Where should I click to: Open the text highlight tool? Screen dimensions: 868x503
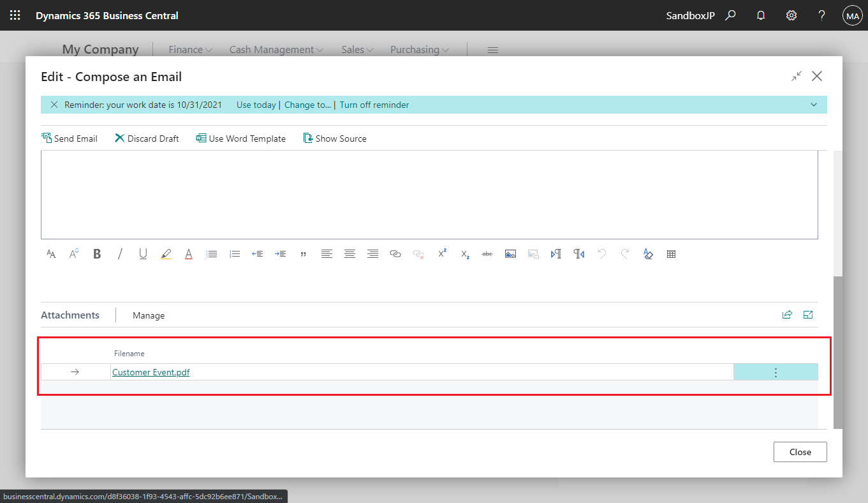(166, 253)
